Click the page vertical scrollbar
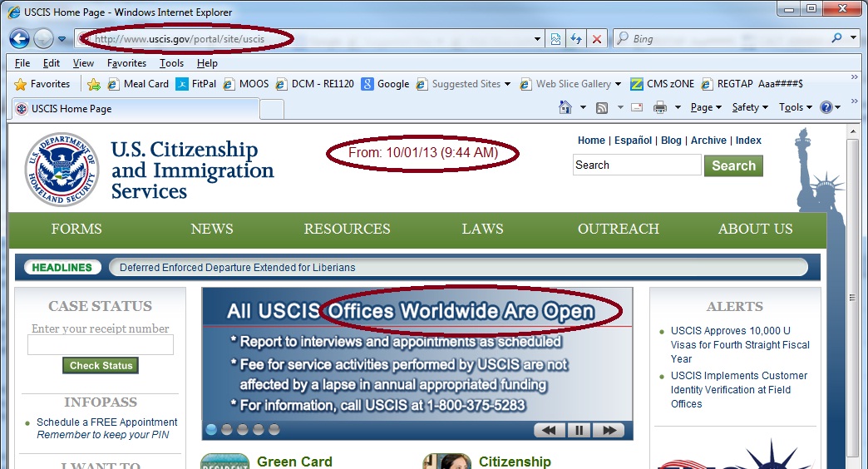The width and height of the screenshot is (868, 469). click(852, 299)
